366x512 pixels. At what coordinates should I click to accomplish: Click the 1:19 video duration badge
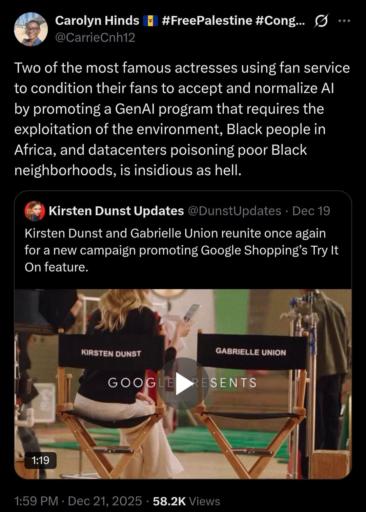pos(41,460)
